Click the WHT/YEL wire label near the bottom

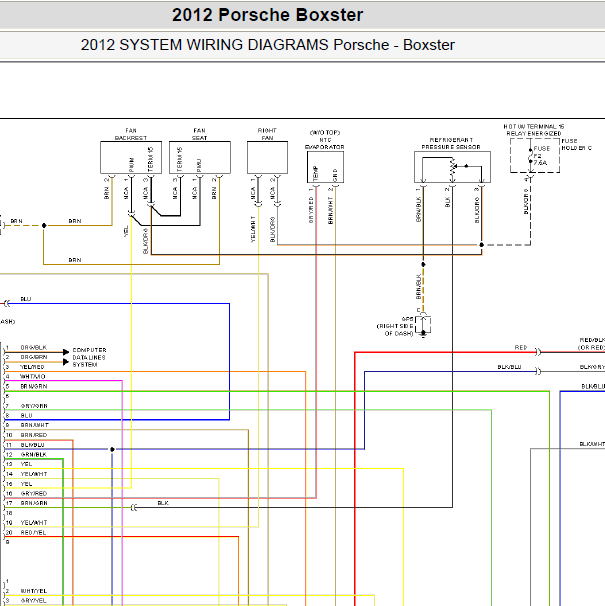[x=34, y=591]
